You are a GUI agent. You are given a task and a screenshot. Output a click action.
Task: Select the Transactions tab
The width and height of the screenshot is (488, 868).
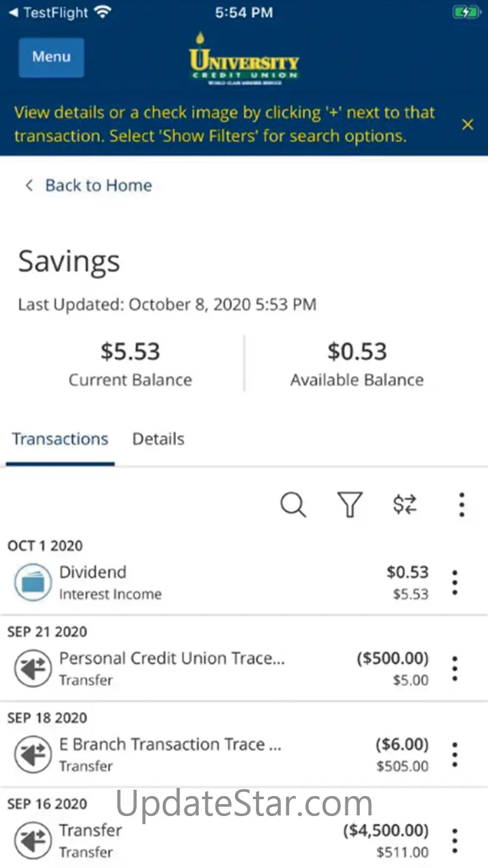click(60, 439)
